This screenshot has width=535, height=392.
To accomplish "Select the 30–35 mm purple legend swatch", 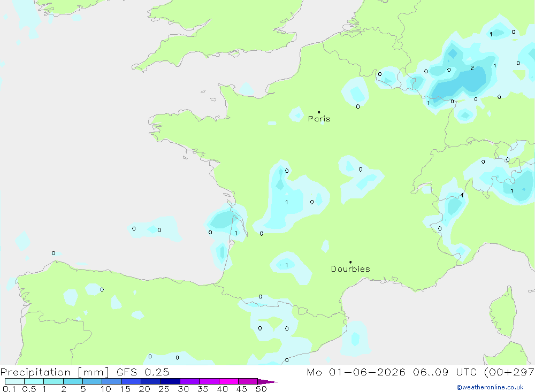I will [x=190, y=381].
